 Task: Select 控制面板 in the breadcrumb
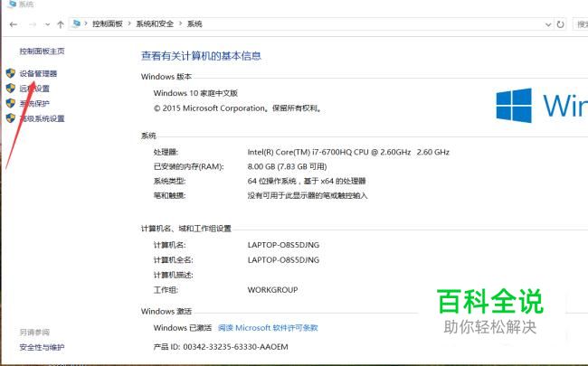tap(108, 23)
